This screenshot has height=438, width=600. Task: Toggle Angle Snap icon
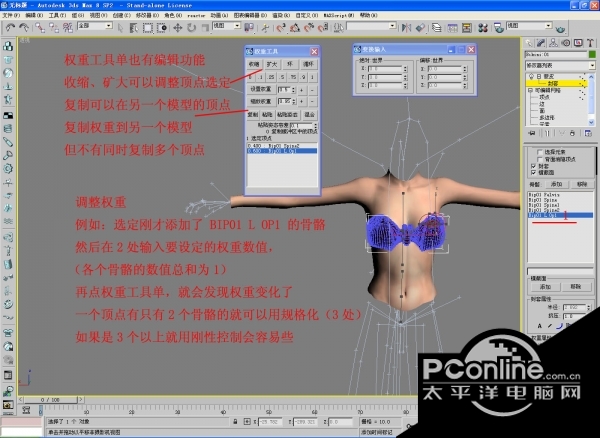tap(295, 28)
